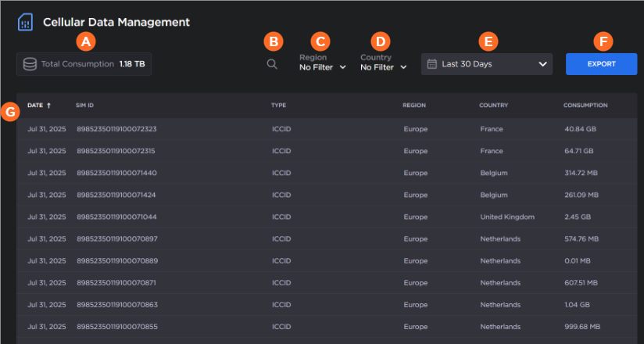This screenshot has height=344, width=644.
Task: Select the row with 64.71 GB consumption
Action: pyautogui.click(x=579, y=151)
